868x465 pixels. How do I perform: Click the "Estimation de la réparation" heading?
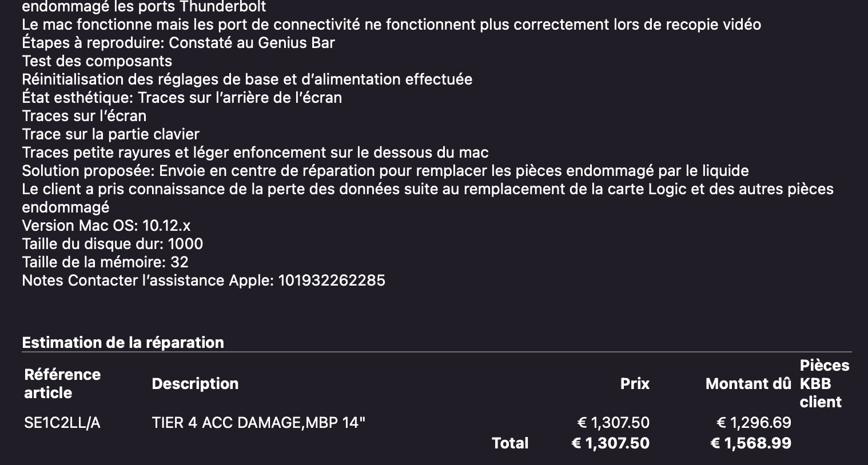point(123,343)
